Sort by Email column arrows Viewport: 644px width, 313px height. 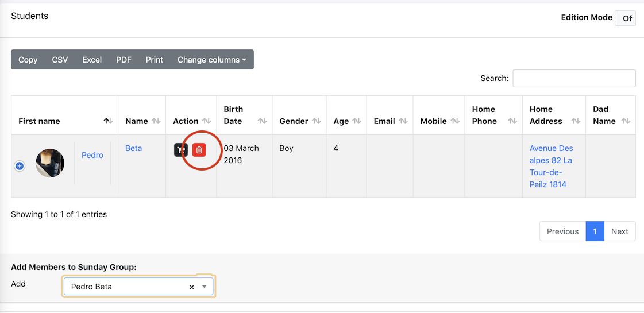tap(403, 121)
